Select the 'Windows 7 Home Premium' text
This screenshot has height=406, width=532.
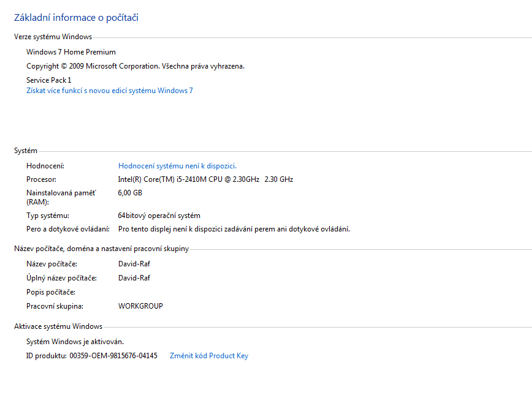tap(70, 52)
